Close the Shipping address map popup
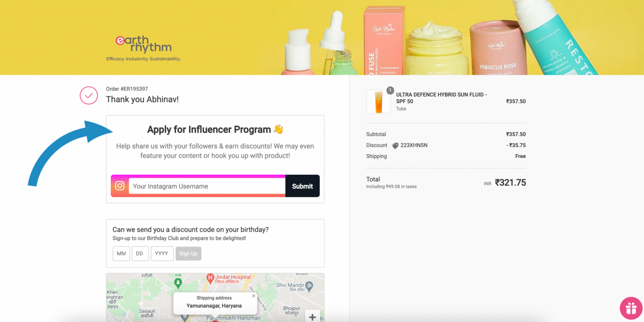644x322 pixels. click(x=253, y=296)
